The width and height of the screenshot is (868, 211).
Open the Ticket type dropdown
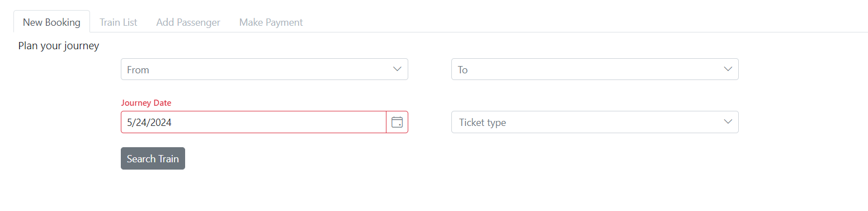pyautogui.click(x=595, y=122)
